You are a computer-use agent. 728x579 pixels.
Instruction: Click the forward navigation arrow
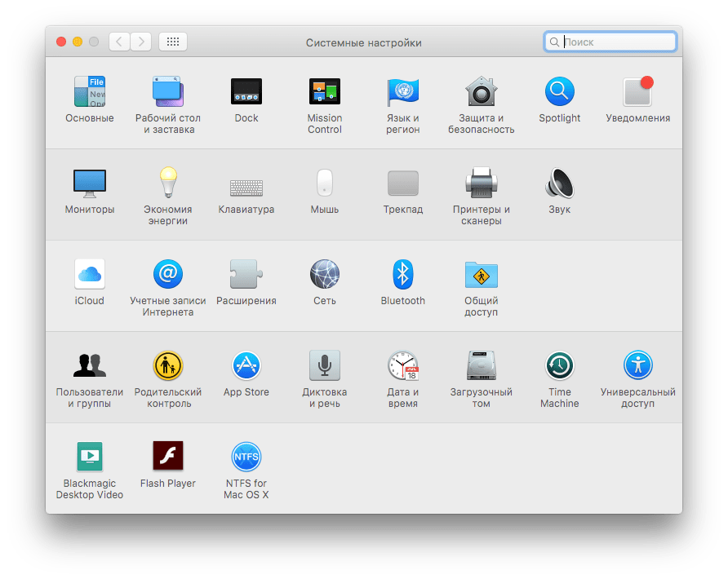140,42
